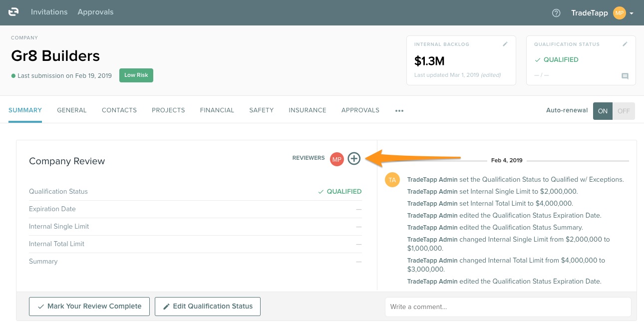Screen dimensions: 644x327
Task: Switch to the Safety tab
Action: coord(261,110)
